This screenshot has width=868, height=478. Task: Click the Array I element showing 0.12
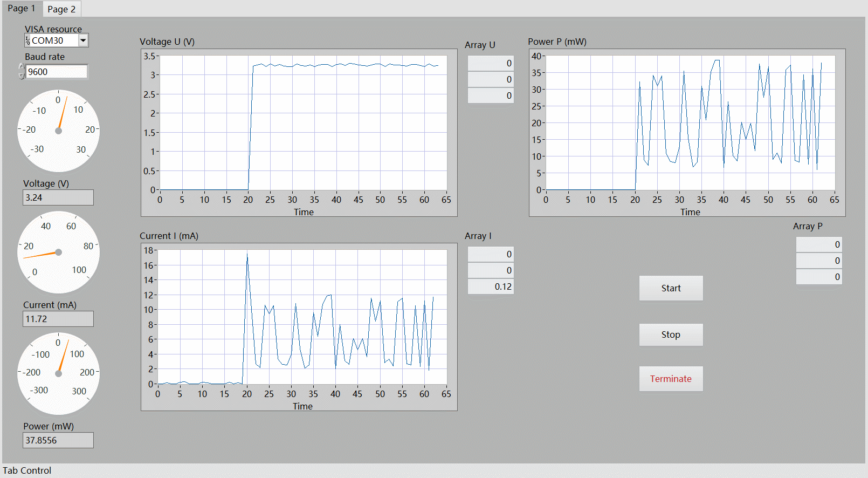[x=491, y=286]
